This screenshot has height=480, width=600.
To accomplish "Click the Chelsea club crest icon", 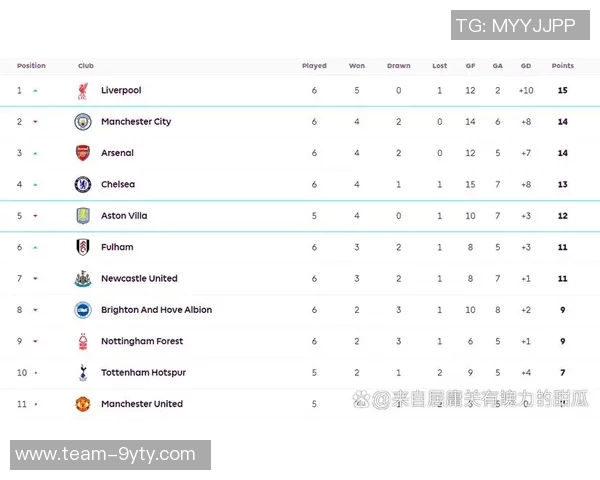I will [82, 185].
